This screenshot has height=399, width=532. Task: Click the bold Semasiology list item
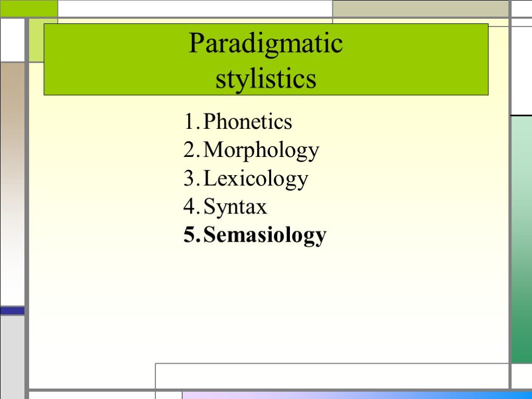coord(264,235)
